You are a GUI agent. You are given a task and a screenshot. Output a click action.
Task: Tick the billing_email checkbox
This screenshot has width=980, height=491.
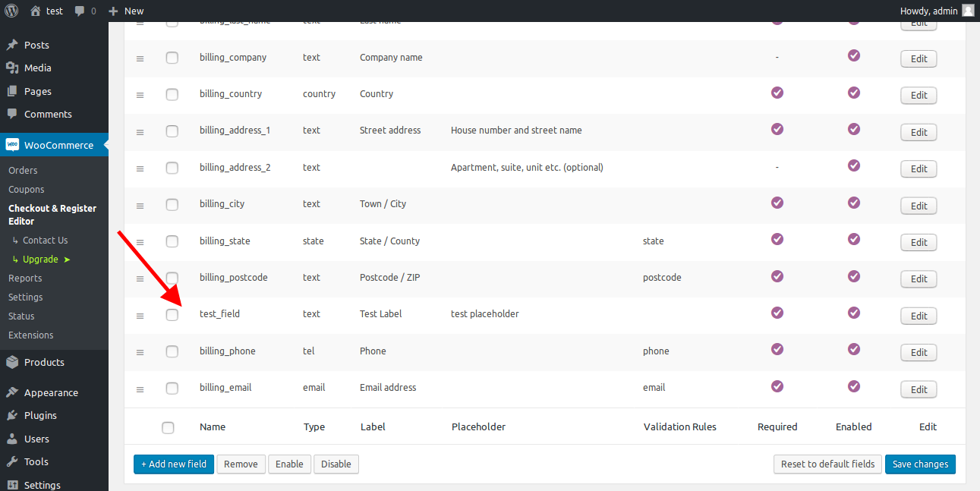click(x=172, y=389)
